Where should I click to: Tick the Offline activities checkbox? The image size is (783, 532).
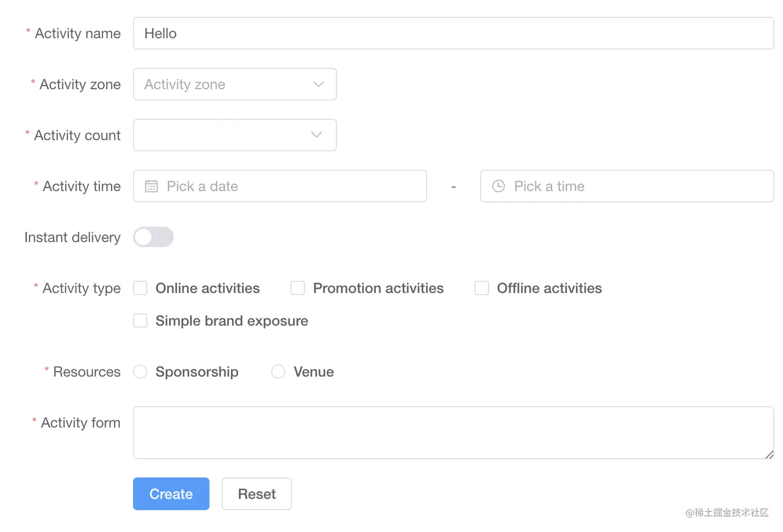[482, 288]
